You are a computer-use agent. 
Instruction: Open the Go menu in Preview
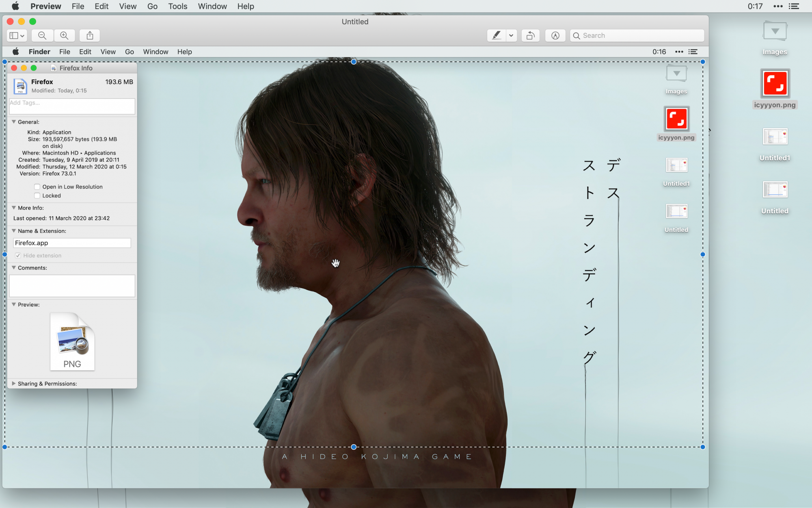152,6
